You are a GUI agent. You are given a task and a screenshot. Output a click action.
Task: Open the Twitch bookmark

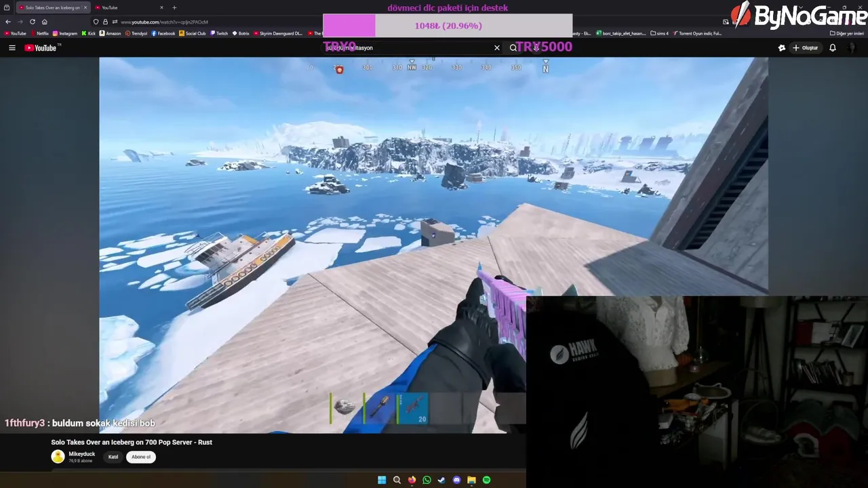(220, 33)
